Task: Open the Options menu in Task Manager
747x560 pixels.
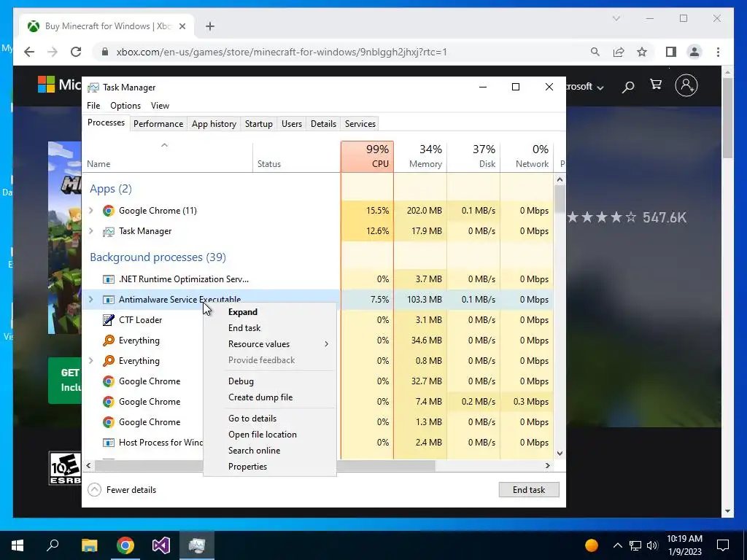Action: click(125, 106)
